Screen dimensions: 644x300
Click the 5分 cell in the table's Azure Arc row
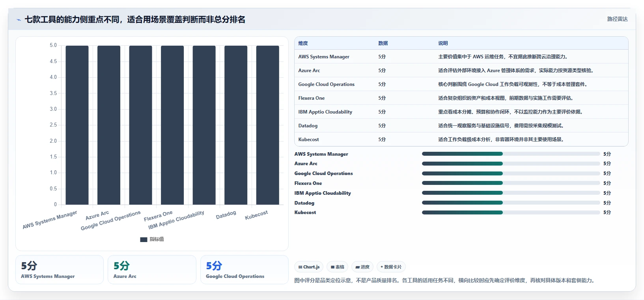(382, 71)
